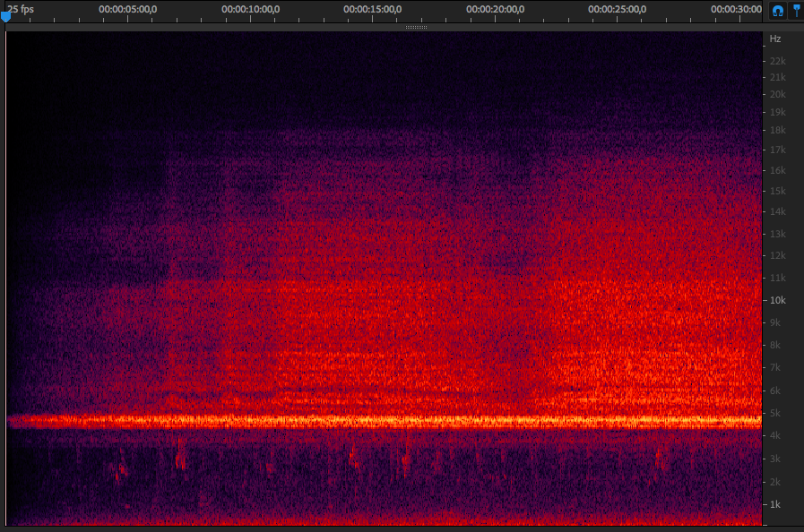Image resolution: width=804 pixels, height=532 pixels.
Task: Jump to 00:00:10:00,0 on the timeline ruler
Action: coord(250,9)
